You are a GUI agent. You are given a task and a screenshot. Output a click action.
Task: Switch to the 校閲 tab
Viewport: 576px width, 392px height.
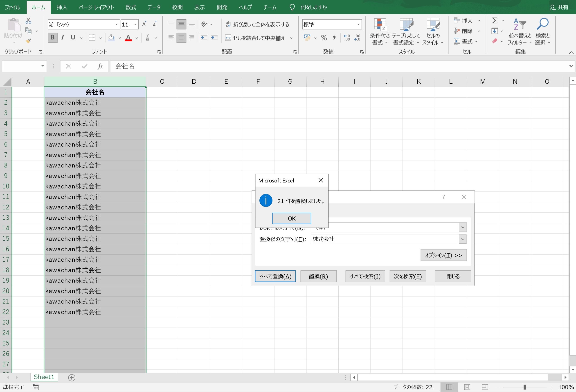pyautogui.click(x=178, y=7)
